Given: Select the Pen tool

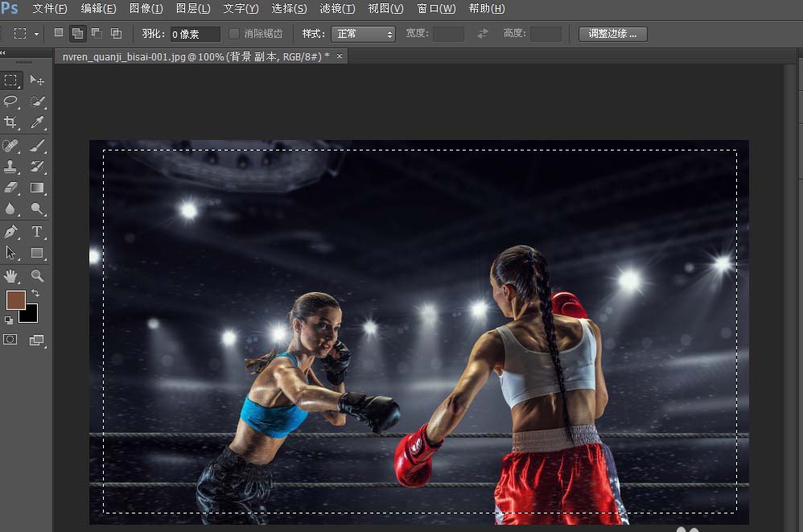Looking at the screenshot, I should pos(11,231).
